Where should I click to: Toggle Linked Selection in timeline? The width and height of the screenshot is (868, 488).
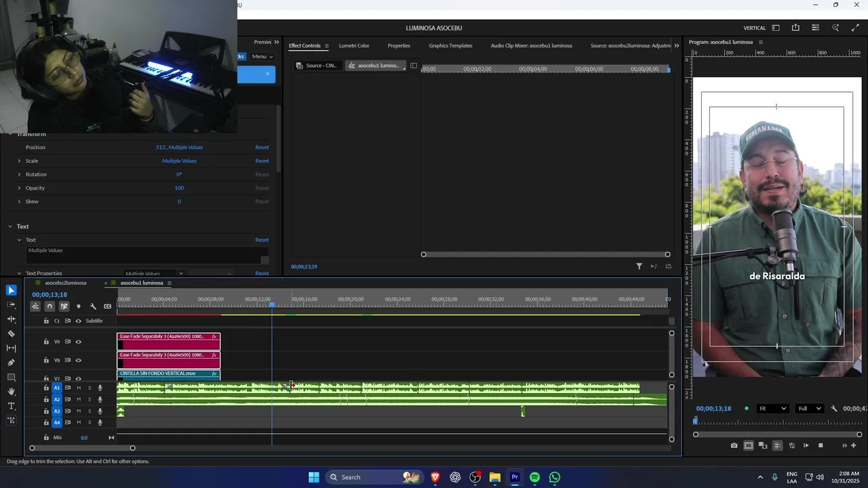click(x=64, y=306)
